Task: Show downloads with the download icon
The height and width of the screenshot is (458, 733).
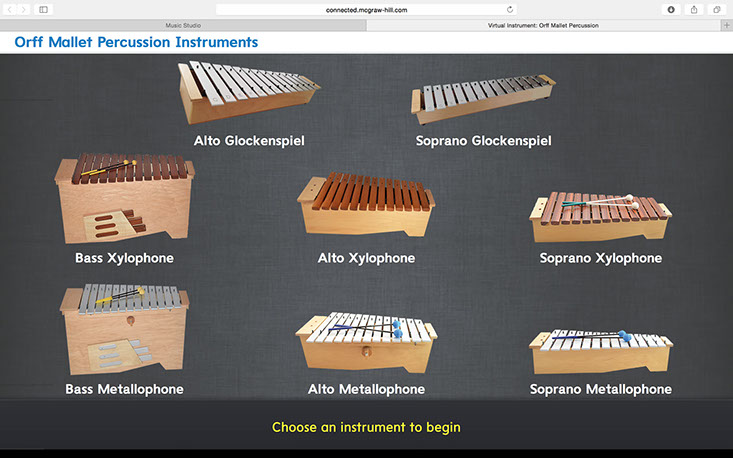Action: click(x=671, y=9)
